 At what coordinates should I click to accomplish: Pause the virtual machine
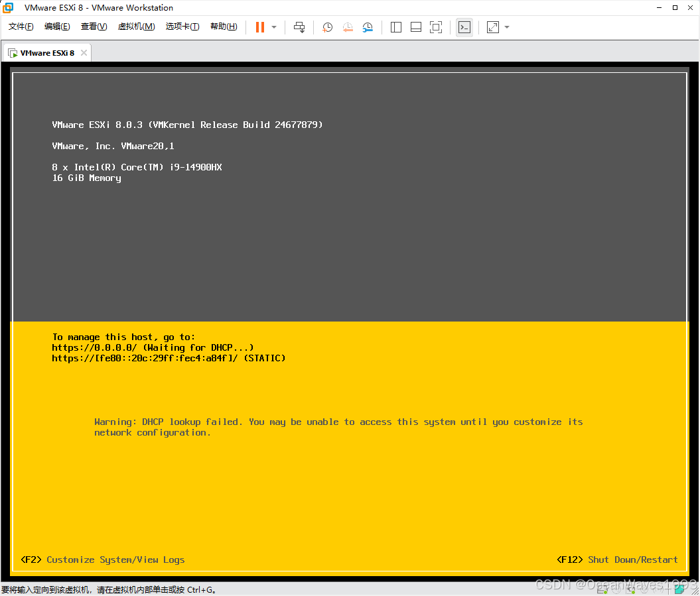coord(260,27)
